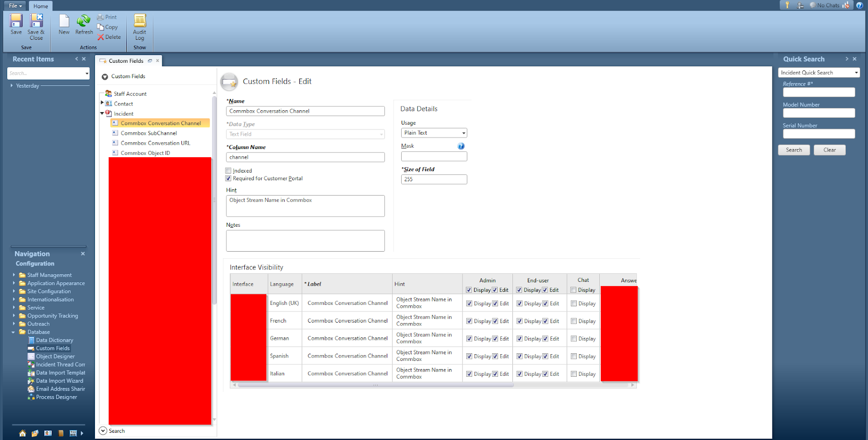Open Data Dictionary in navigation
The width and height of the screenshot is (868, 440).
pos(50,340)
